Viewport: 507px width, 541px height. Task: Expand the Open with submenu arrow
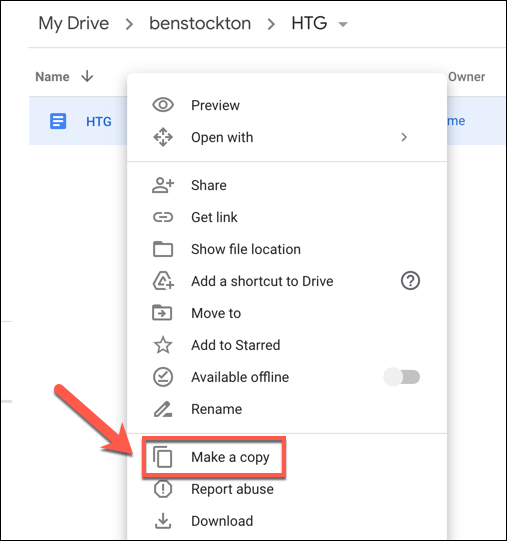(x=404, y=137)
